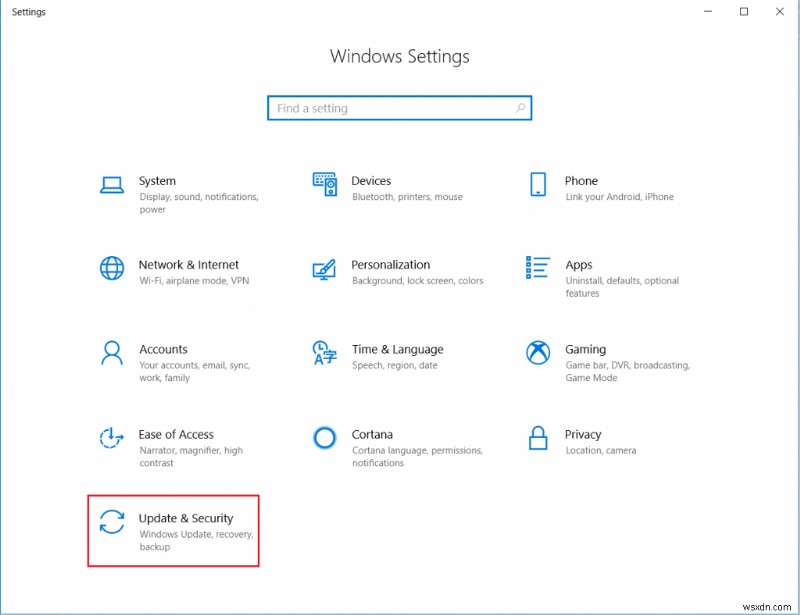Select the Accounts heading

tap(163, 349)
